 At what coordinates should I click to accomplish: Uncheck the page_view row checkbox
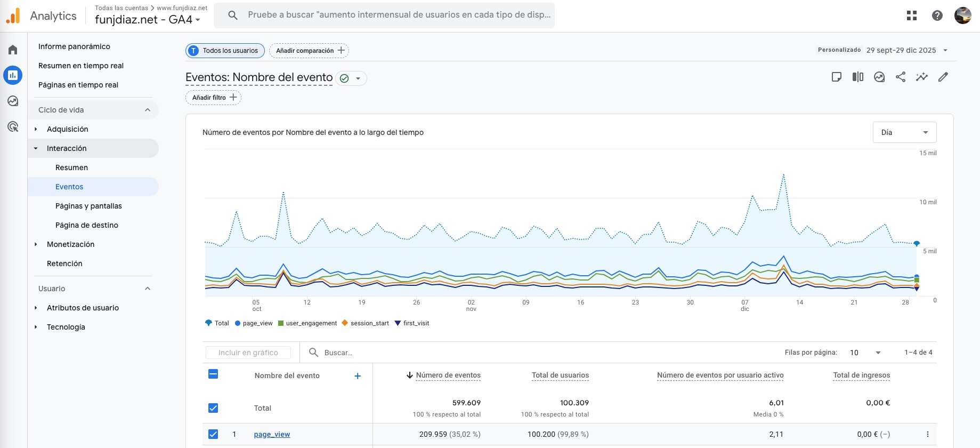213,434
